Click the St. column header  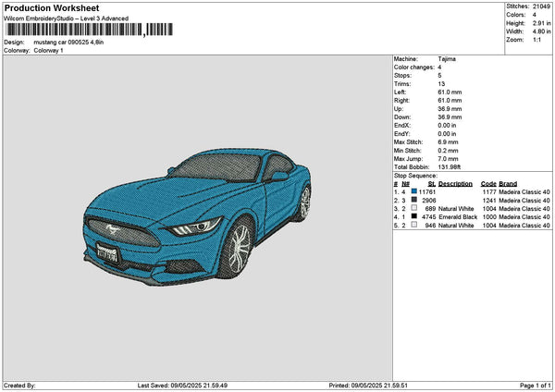click(x=431, y=183)
